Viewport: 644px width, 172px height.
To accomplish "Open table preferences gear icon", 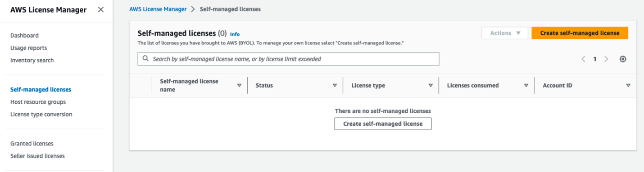I will (623, 59).
